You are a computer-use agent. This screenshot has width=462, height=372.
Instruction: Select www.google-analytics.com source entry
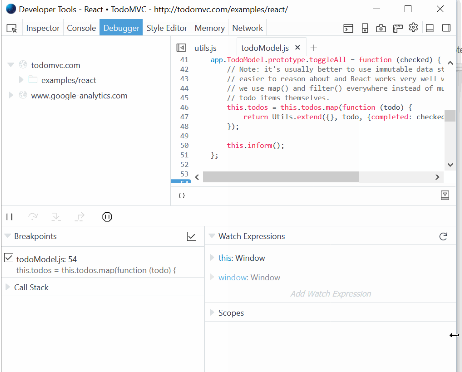79,96
